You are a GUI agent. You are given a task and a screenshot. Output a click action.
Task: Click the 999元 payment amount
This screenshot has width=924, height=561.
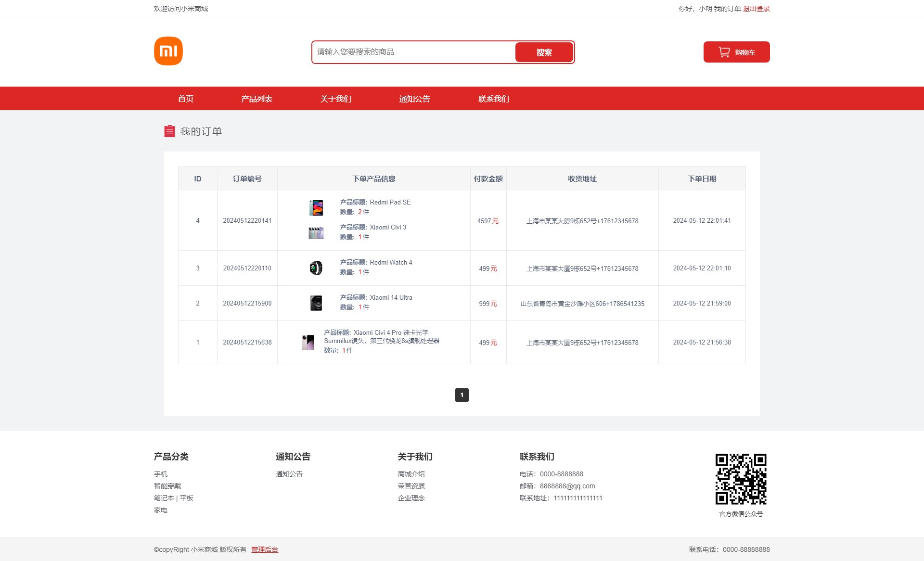click(x=488, y=304)
